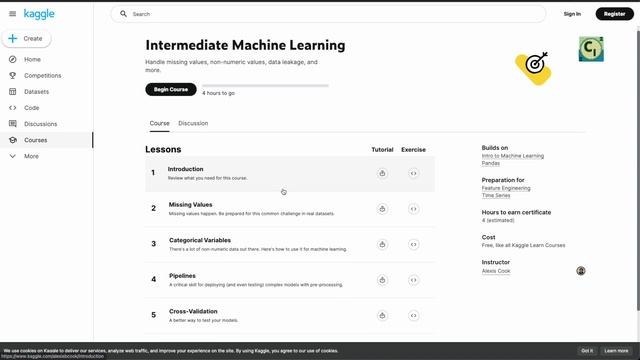Viewport: 640px width, 360px height.
Task: Click the '4 hours to go' text
Action: 218,93
